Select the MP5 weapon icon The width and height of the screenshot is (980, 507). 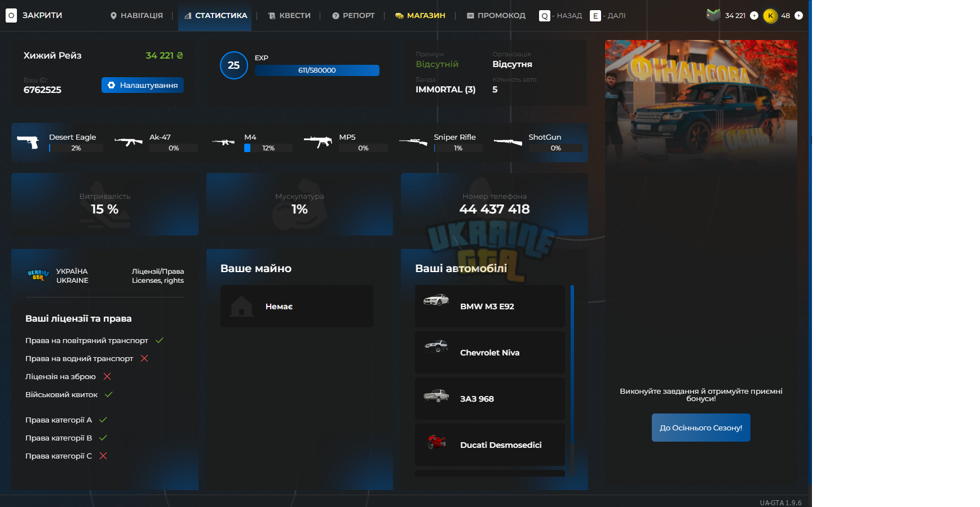(318, 141)
